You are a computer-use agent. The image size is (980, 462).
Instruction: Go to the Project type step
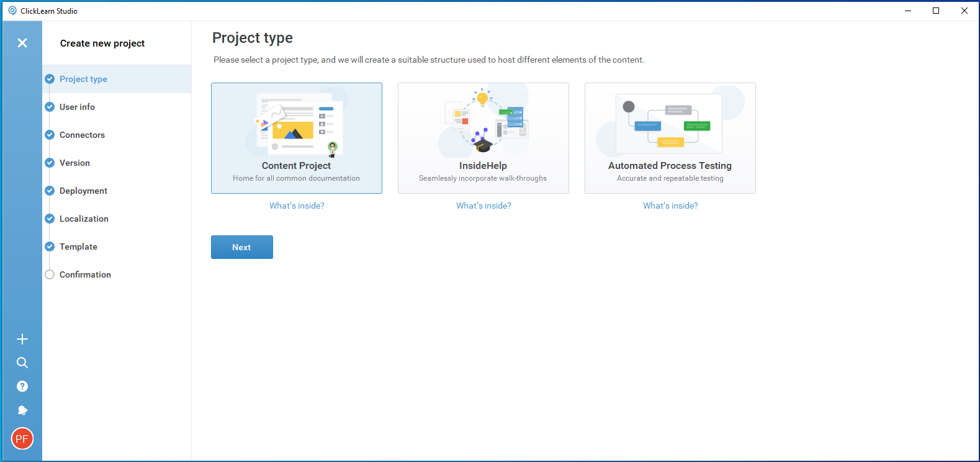coord(117,79)
